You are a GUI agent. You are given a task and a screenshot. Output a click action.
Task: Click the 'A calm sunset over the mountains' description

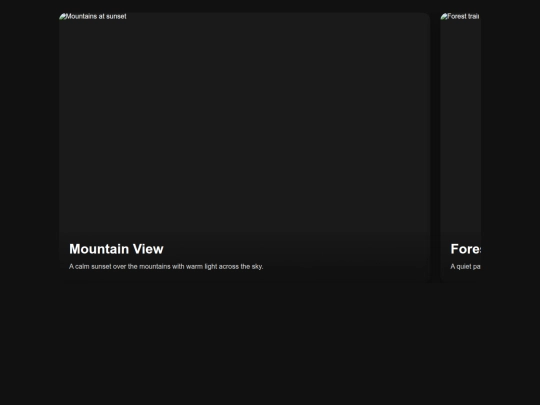(166, 267)
